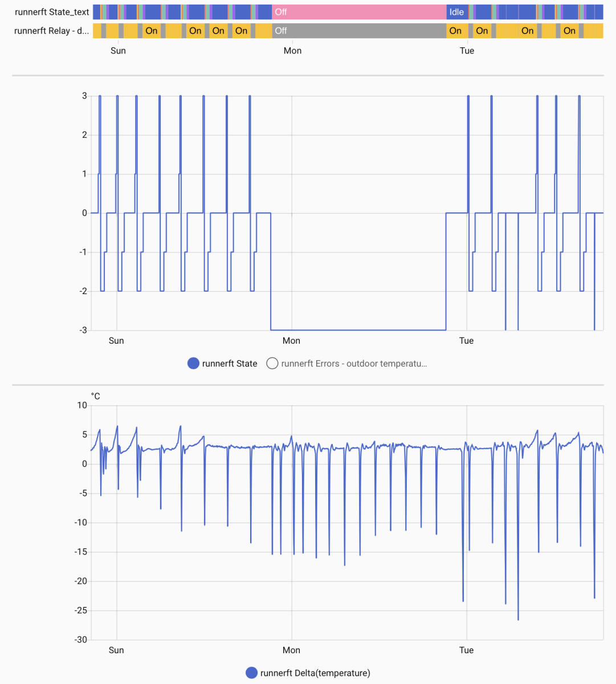Toggle runnerft State series legend dot
Viewport: 616px width, 684px height.
point(193,364)
